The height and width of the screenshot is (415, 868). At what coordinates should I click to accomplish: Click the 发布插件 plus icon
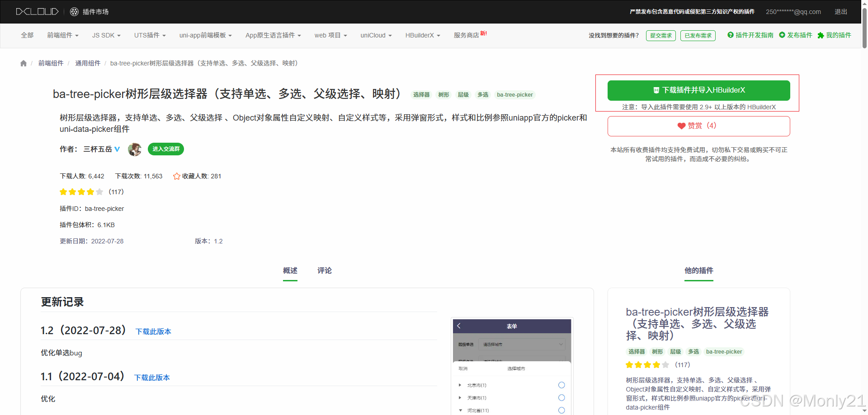pos(782,35)
